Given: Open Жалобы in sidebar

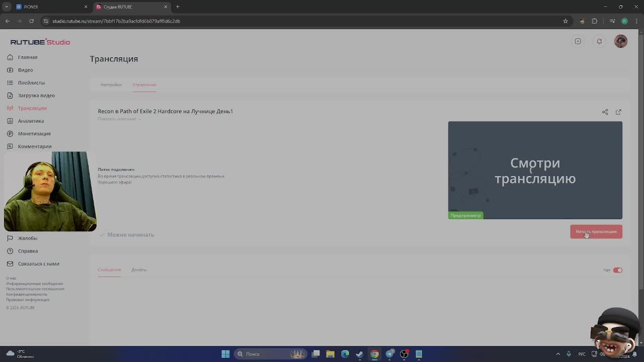Looking at the screenshot, I should point(28,238).
